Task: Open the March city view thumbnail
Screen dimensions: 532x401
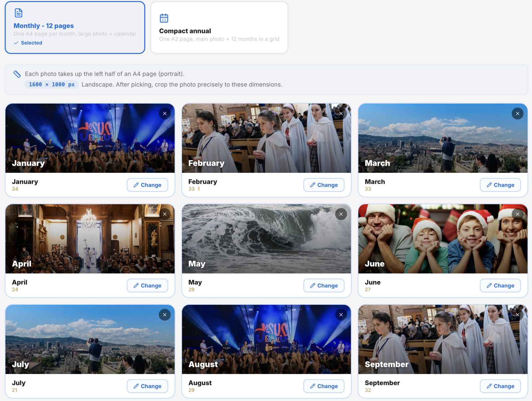Action: click(x=443, y=138)
